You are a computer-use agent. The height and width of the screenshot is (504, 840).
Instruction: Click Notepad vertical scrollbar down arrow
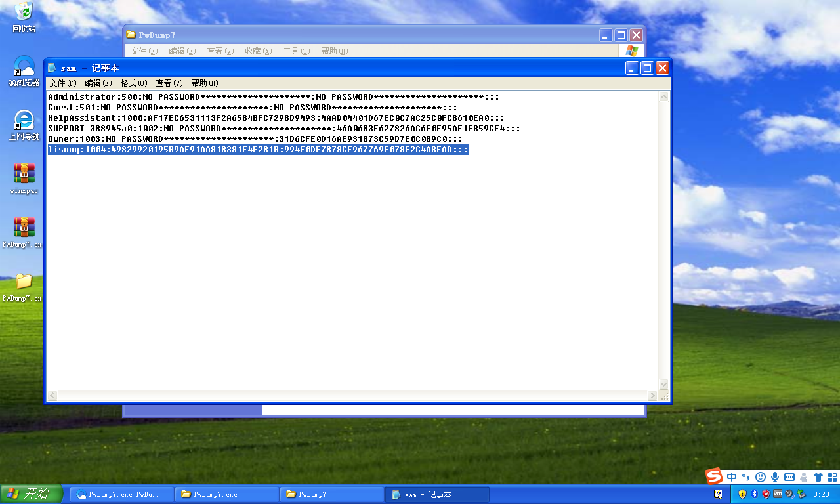pos(663,384)
